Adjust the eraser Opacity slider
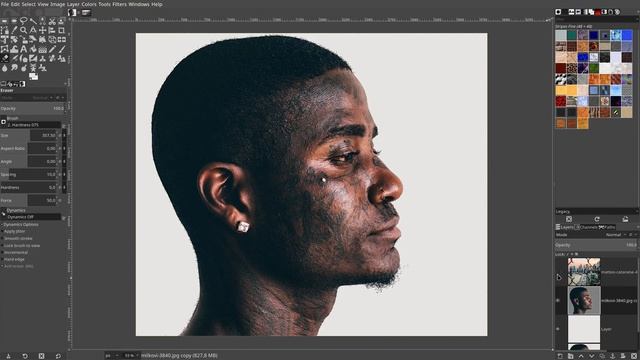Viewport: 640px width, 360px height. click(32, 109)
